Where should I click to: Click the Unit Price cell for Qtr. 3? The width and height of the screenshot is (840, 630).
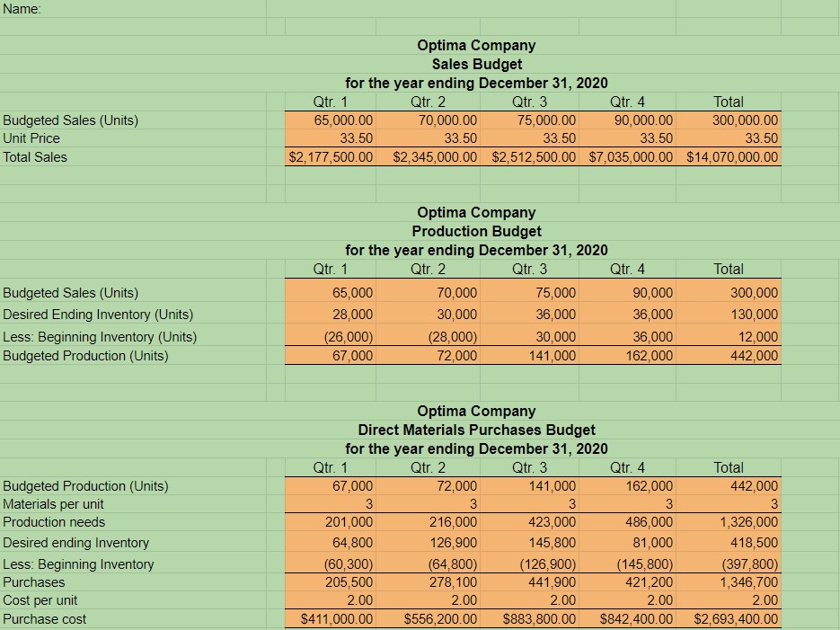[529, 138]
